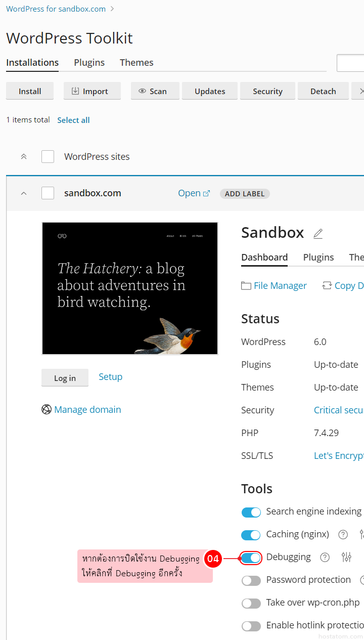Click the Hatchery site preview thumbnail

[x=130, y=288]
